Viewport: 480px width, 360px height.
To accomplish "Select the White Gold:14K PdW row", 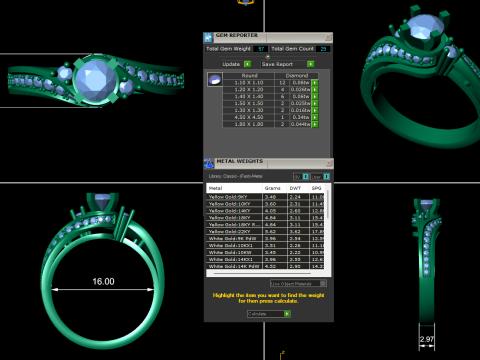I will click(x=265, y=266).
